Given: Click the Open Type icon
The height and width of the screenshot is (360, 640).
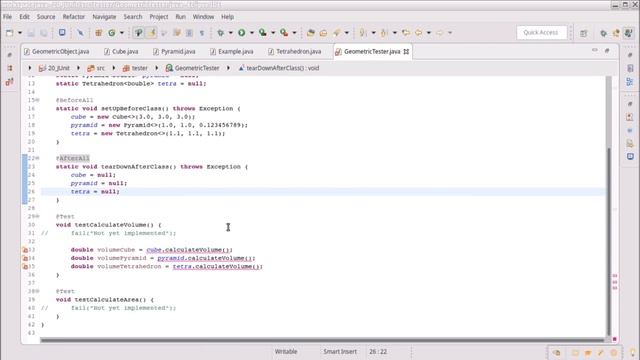Looking at the screenshot, I should pos(311,33).
